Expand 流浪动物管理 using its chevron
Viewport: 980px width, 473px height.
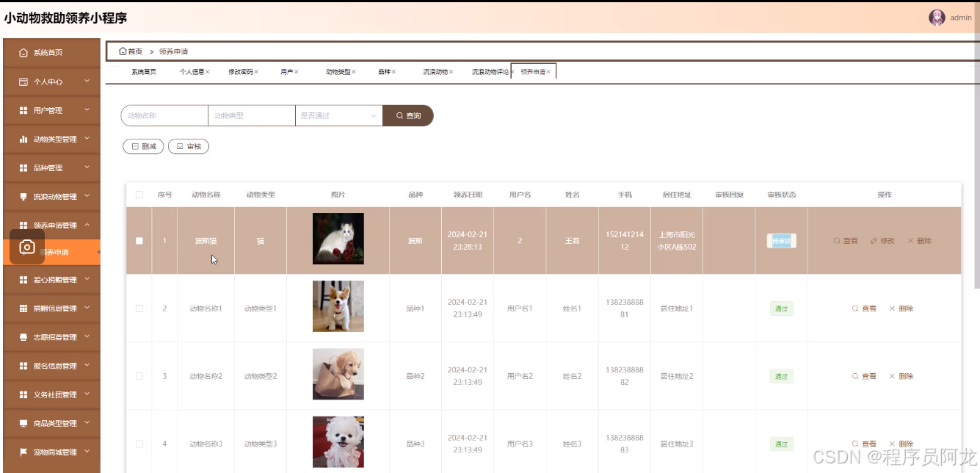(87, 196)
